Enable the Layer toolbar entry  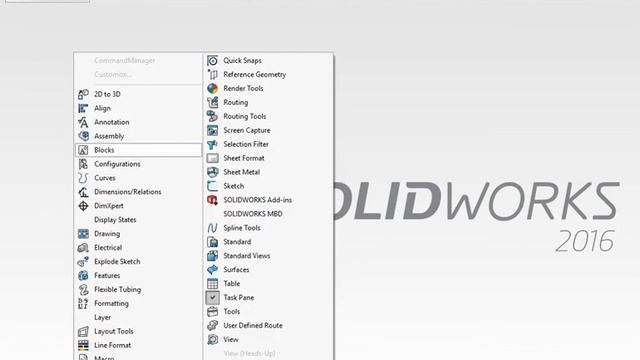coord(102,317)
